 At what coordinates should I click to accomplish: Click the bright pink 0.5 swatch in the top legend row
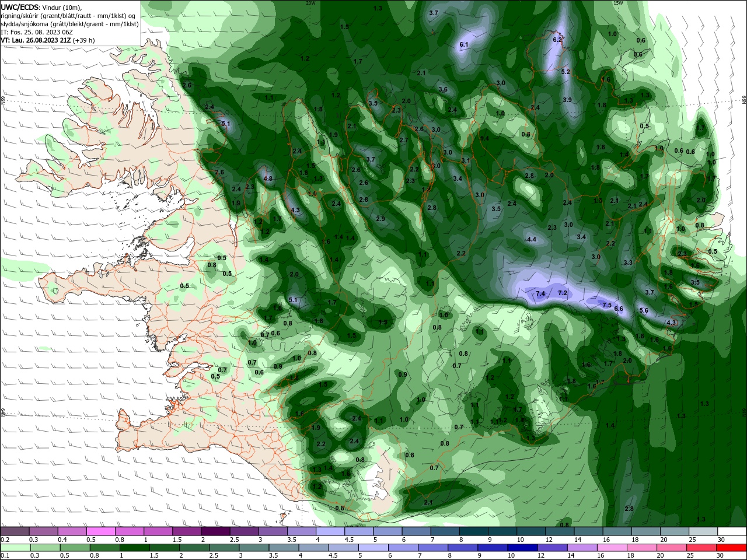101,531
